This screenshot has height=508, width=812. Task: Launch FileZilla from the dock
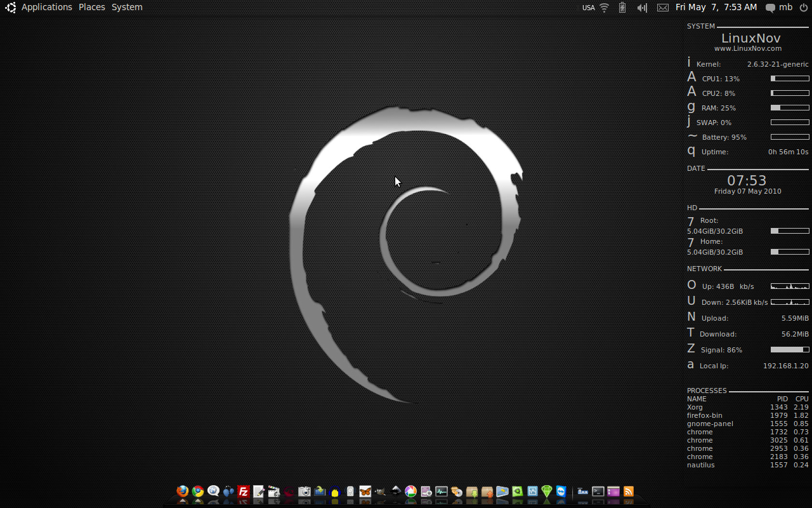[244, 491]
